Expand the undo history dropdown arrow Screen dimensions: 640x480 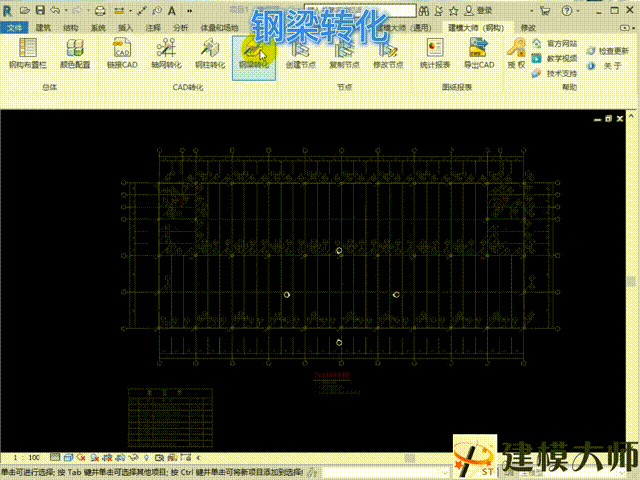[66, 11]
